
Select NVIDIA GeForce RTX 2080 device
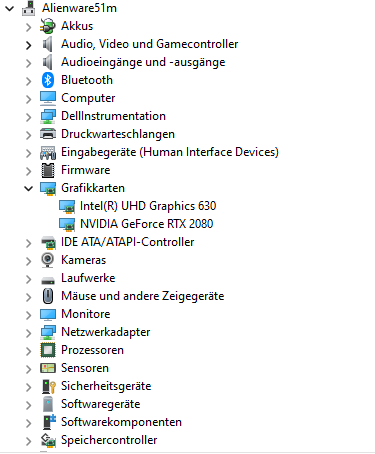pos(147,224)
